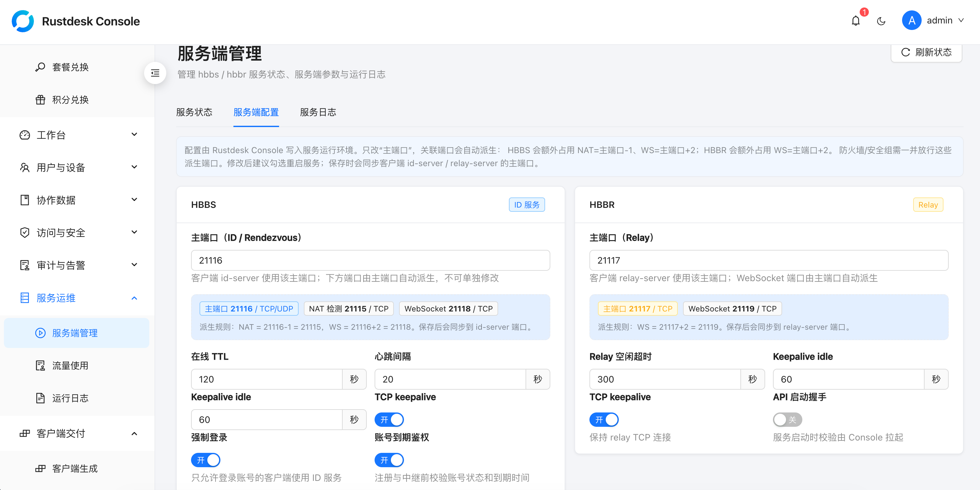980x490 pixels.
Task: Collapse the 服务运维 menu chevron
Action: (x=134, y=298)
